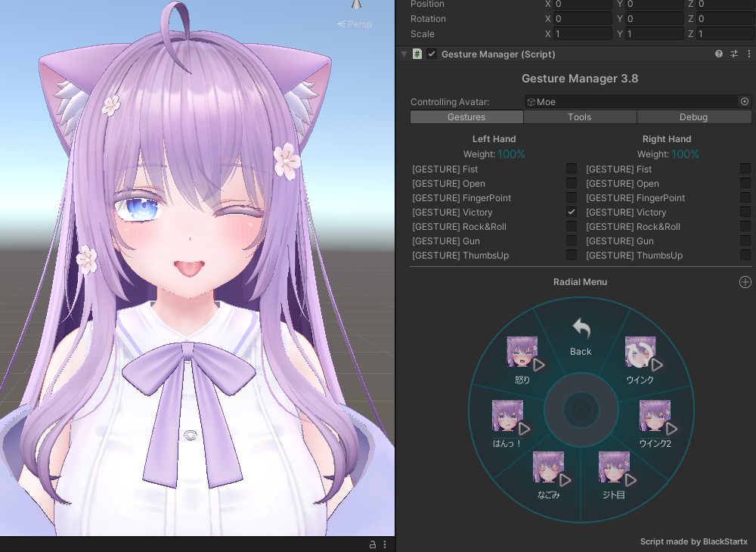This screenshot has height=552, width=756.
Task: Uncheck Left Hand Victory gesture
Action: 572,212
